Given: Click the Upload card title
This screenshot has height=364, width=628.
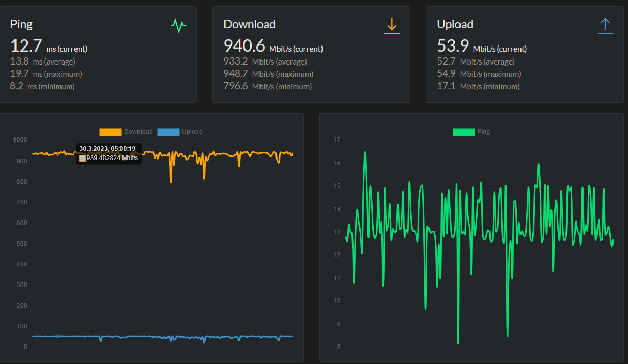Looking at the screenshot, I should [455, 24].
